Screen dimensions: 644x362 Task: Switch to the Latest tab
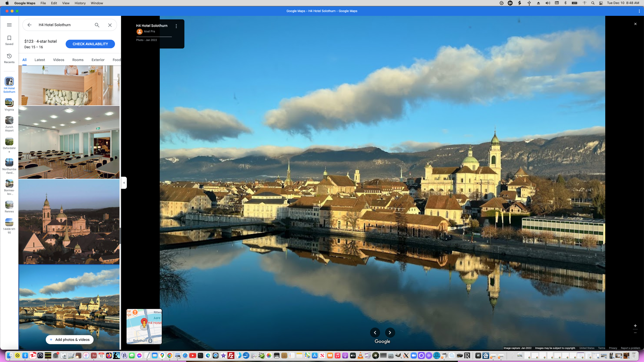click(x=40, y=60)
